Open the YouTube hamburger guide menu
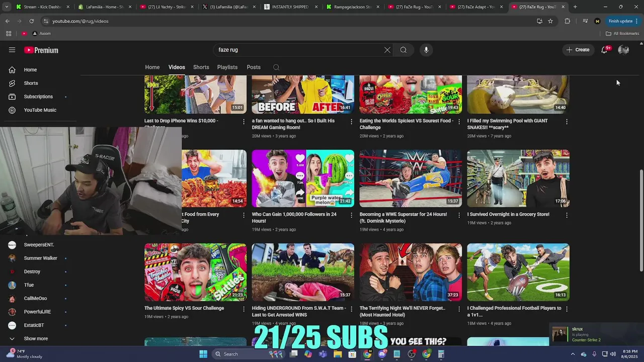The height and width of the screenshot is (362, 644). pos(12,50)
